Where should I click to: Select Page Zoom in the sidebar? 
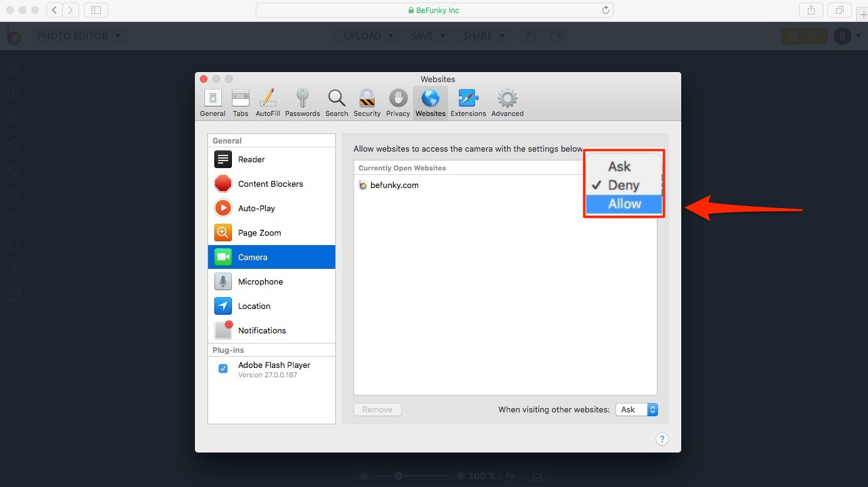[272, 233]
